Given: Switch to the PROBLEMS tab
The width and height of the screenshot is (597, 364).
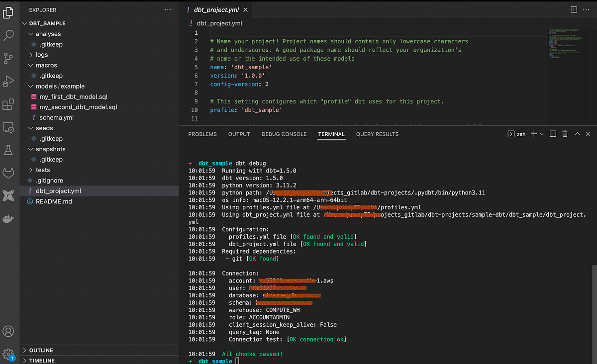Looking at the screenshot, I should (x=202, y=134).
